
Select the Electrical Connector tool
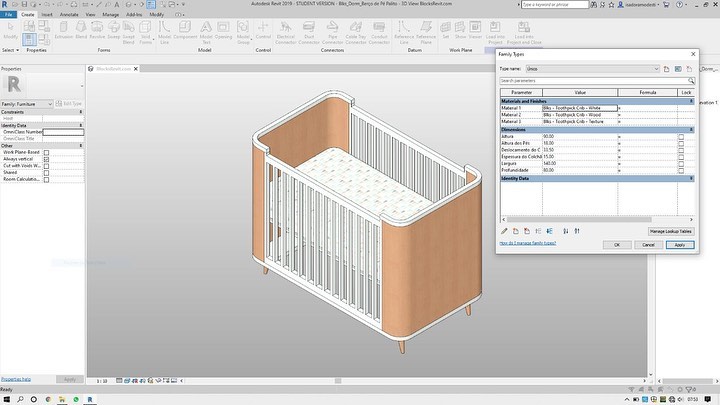286,32
